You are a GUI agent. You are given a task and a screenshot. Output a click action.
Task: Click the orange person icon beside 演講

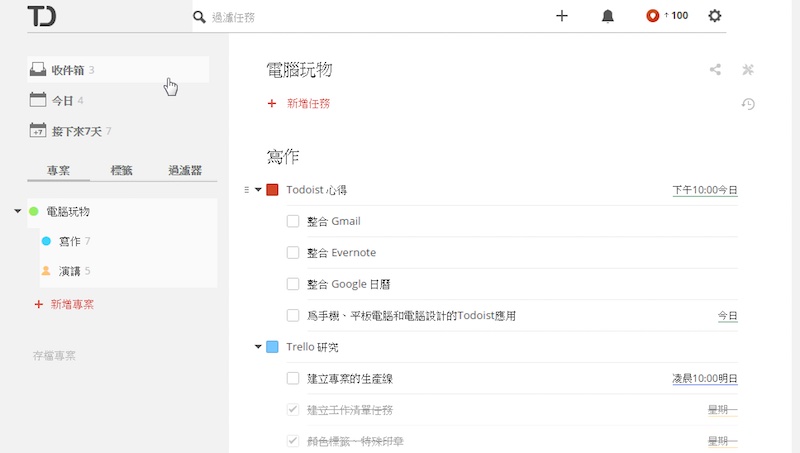click(46, 270)
